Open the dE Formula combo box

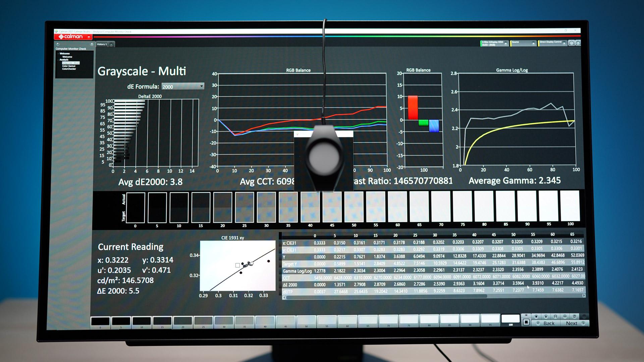click(x=183, y=86)
